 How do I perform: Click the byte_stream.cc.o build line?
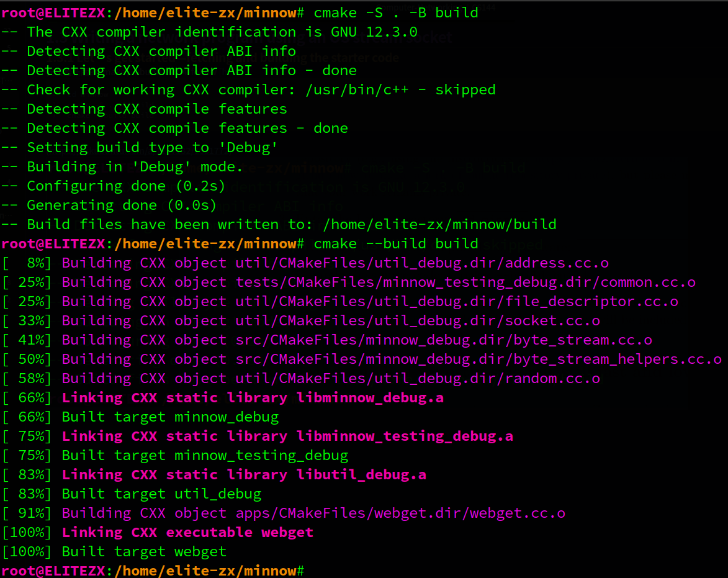[x=327, y=340]
